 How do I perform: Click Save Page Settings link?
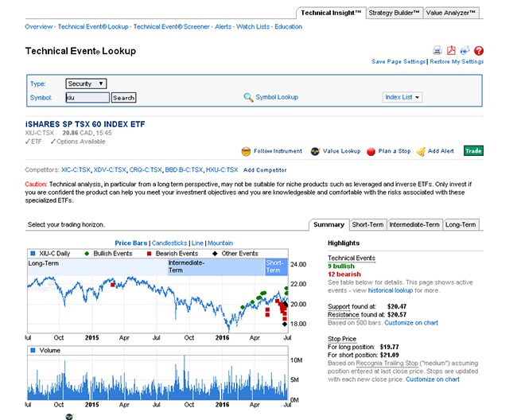tap(398, 62)
